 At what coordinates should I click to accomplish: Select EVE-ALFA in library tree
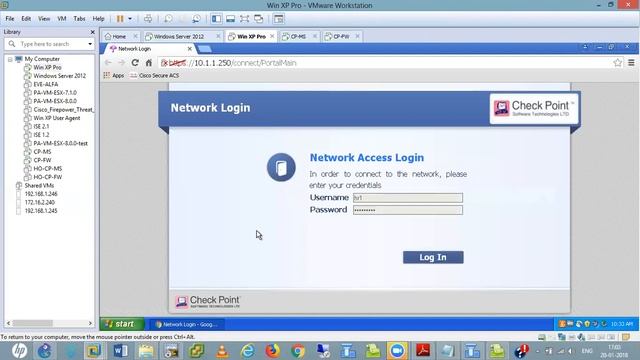tap(45, 84)
